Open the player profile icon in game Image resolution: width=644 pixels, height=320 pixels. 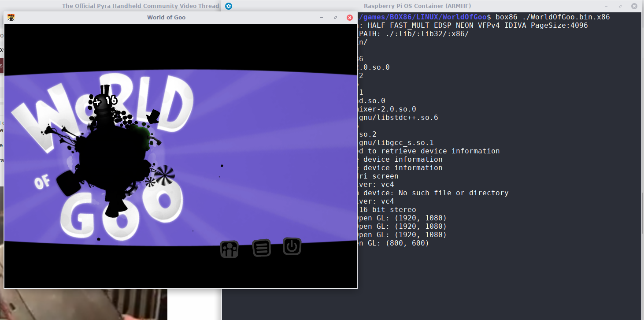[229, 249]
